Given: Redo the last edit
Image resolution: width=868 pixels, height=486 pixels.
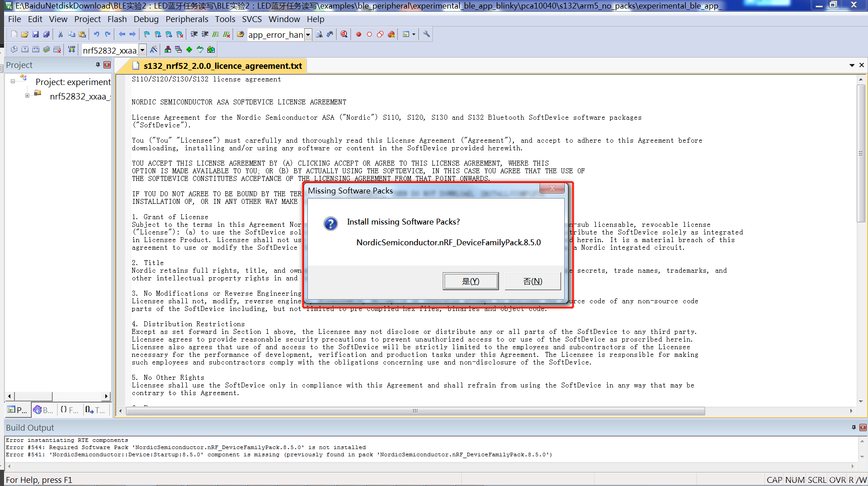Looking at the screenshot, I should pos(108,34).
